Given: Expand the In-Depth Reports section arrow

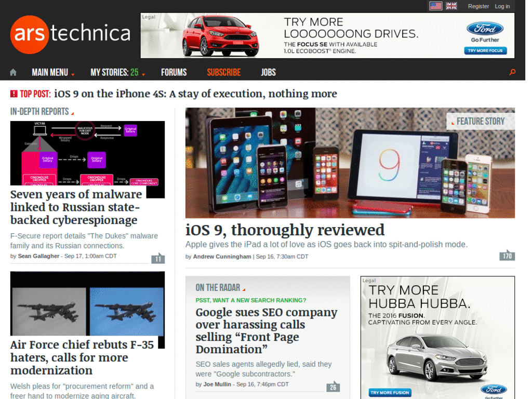Looking at the screenshot, I should 72,113.
